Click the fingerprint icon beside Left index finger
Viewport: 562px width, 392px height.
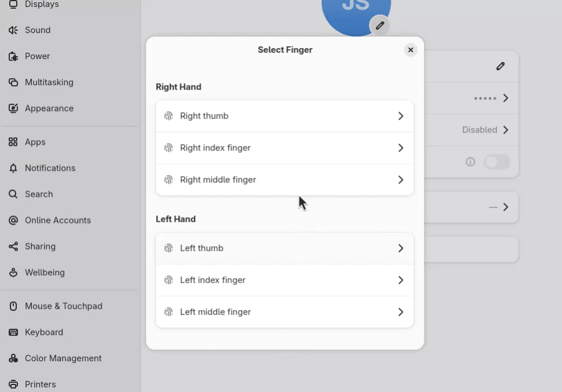168,280
